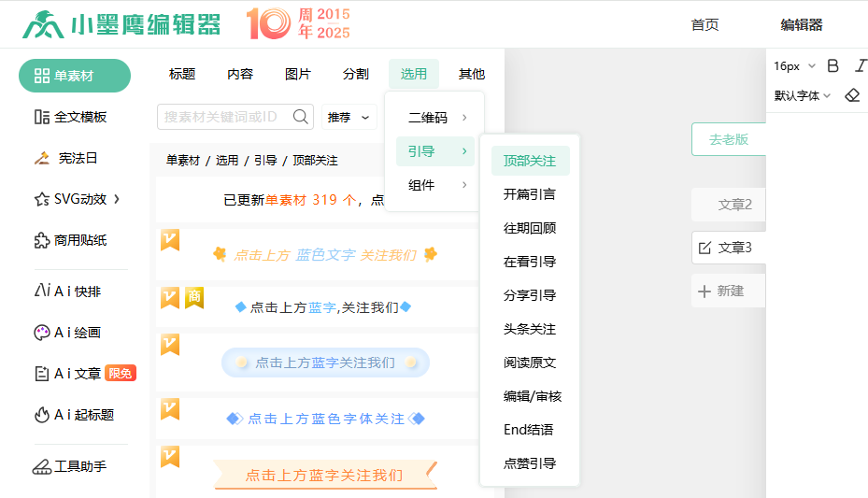868x498 pixels.
Task: Go to 首页 in top navigation
Action: (x=704, y=25)
